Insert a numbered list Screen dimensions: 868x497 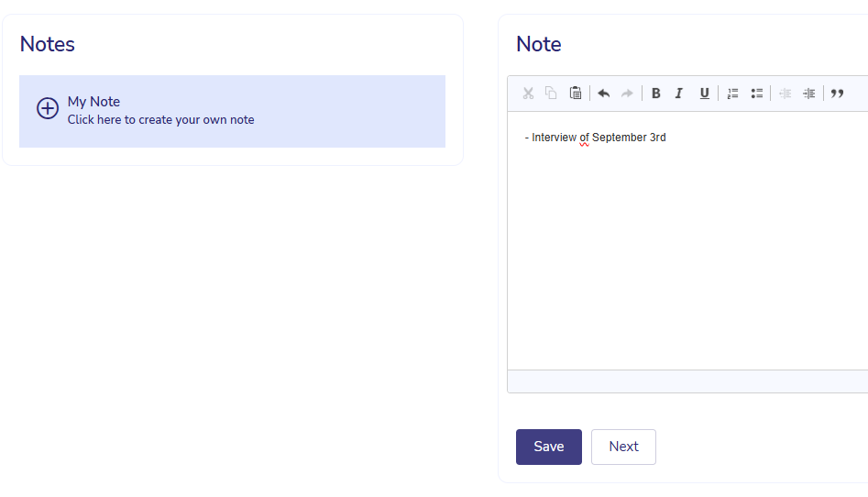733,94
